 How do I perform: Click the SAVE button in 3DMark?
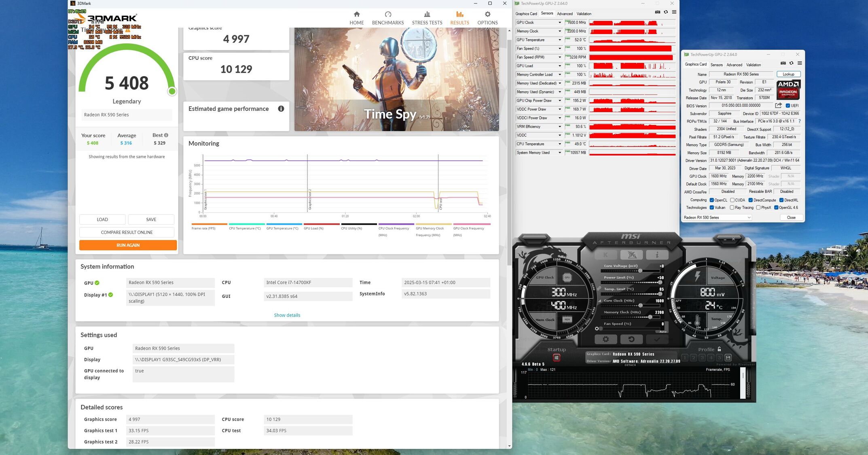151,219
